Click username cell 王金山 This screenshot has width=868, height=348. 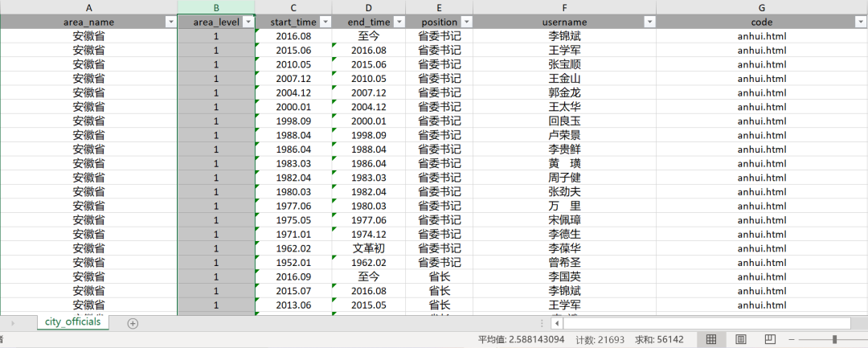(565, 79)
